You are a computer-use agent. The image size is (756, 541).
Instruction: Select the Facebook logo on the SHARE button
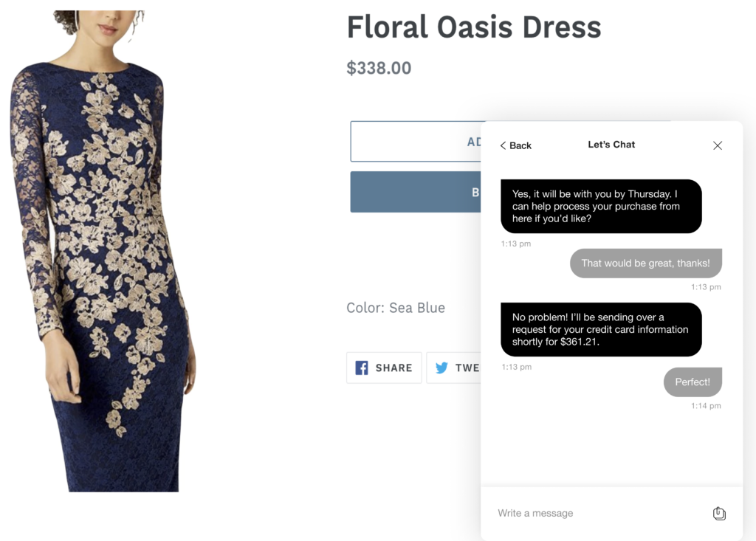tap(361, 368)
